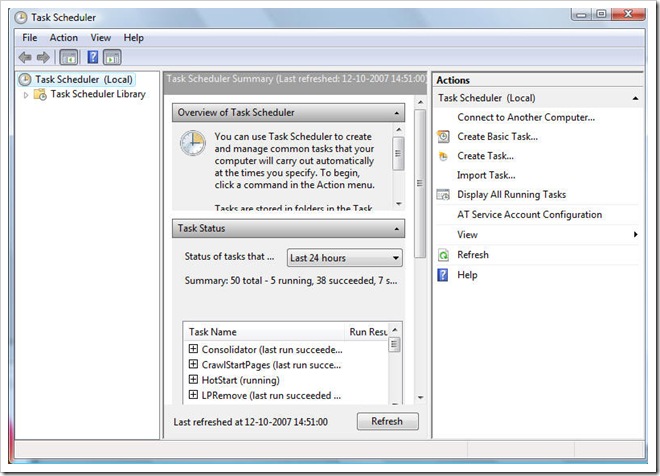Select Task Scheduler (Local) tree node

click(x=84, y=80)
